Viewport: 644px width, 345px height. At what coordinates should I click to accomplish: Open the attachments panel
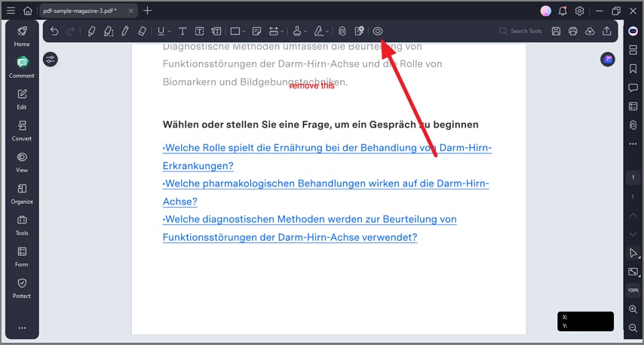point(633,125)
